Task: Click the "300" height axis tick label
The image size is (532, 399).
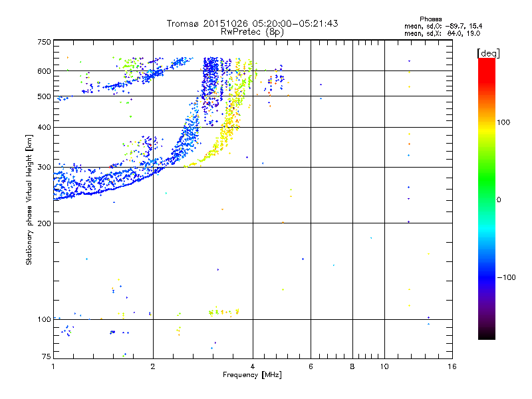Action: [x=44, y=167]
